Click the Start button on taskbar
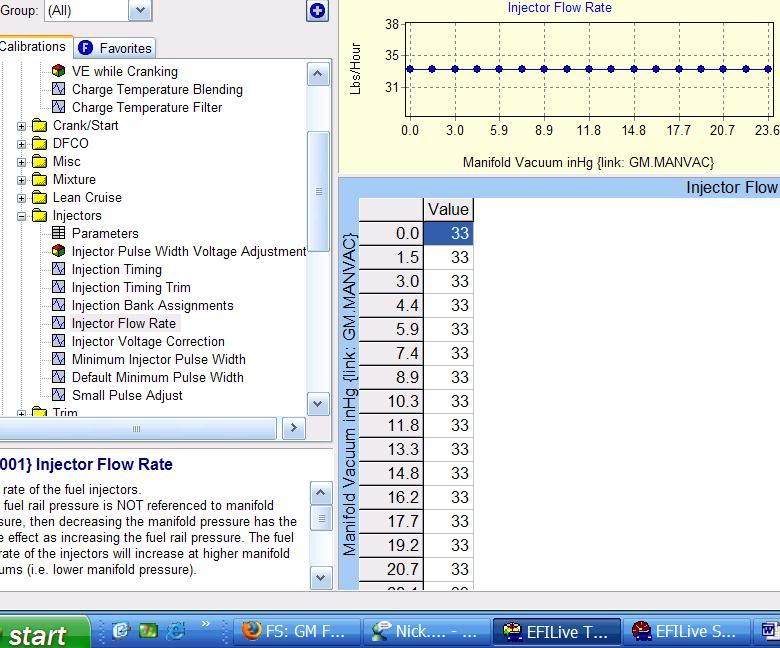The width and height of the screenshot is (780, 648). point(44,633)
